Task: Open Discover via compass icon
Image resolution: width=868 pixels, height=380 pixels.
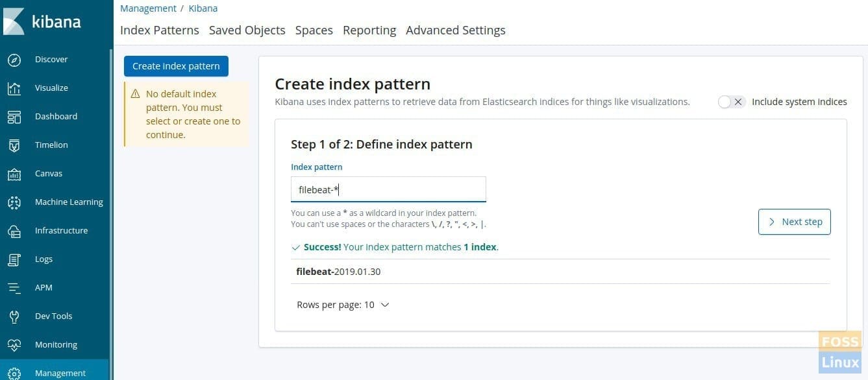Action: [x=14, y=60]
